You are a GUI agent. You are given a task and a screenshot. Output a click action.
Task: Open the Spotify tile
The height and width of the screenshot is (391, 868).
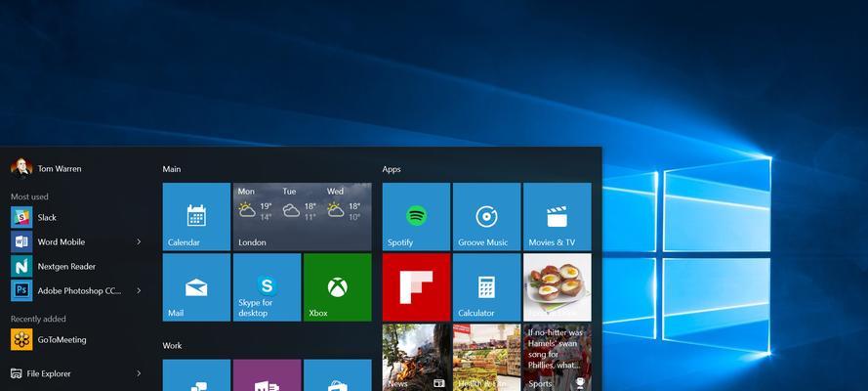point(416,217)
